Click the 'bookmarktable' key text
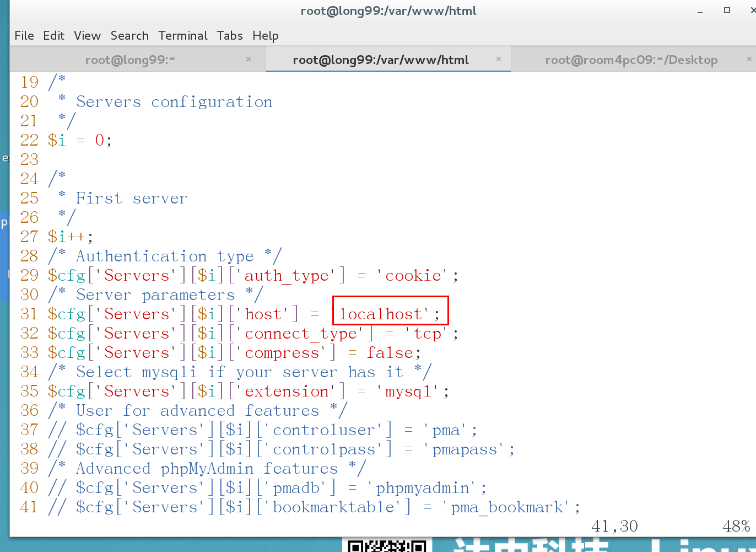This screenshot has width=756, height=552. tap(334, 507)
